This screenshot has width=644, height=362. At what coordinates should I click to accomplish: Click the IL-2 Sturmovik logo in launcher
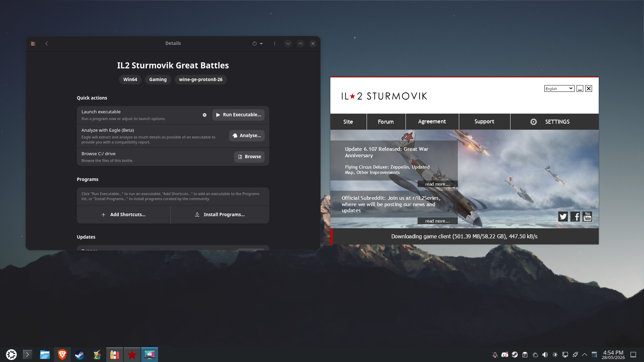click(x=384, y=96)
